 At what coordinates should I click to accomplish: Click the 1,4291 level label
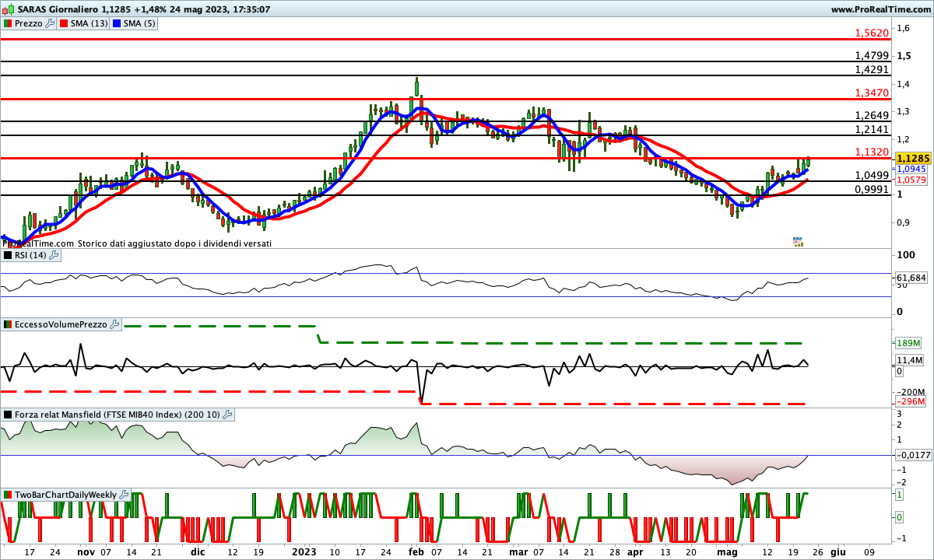(872, 69)
